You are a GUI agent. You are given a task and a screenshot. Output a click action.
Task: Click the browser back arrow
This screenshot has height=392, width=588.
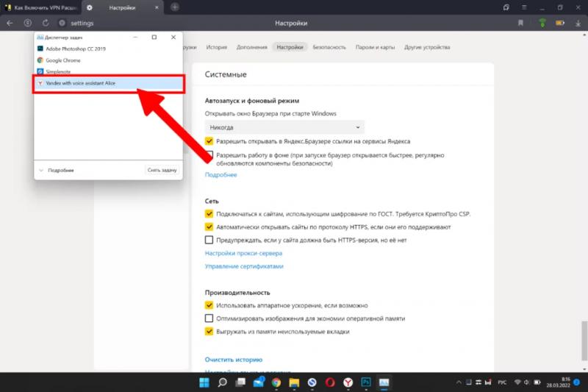click(10, 24)
